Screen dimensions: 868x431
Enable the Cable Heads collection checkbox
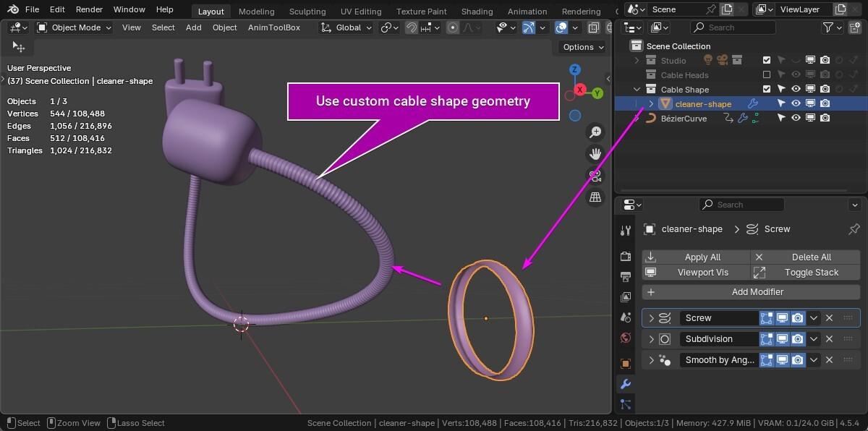[767, 75]
